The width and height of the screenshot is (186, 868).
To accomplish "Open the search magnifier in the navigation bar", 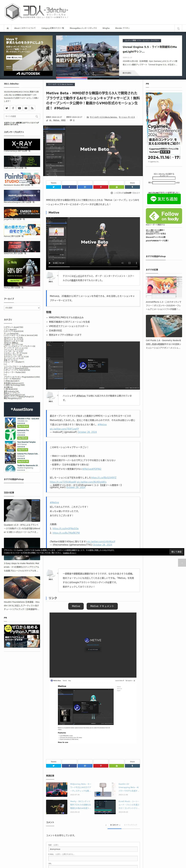I will point(178,28).
